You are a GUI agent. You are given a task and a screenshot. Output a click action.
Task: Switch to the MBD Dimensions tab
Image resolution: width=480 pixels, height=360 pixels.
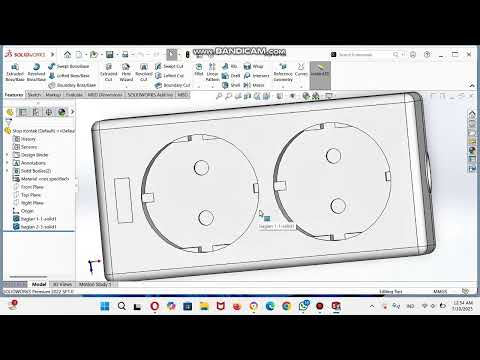pos(105,95)
